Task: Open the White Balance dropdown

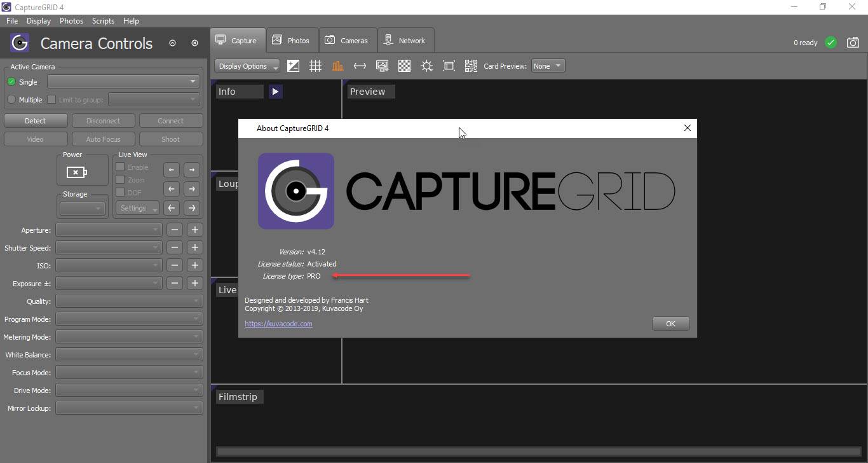Action: tap(129, 355)
